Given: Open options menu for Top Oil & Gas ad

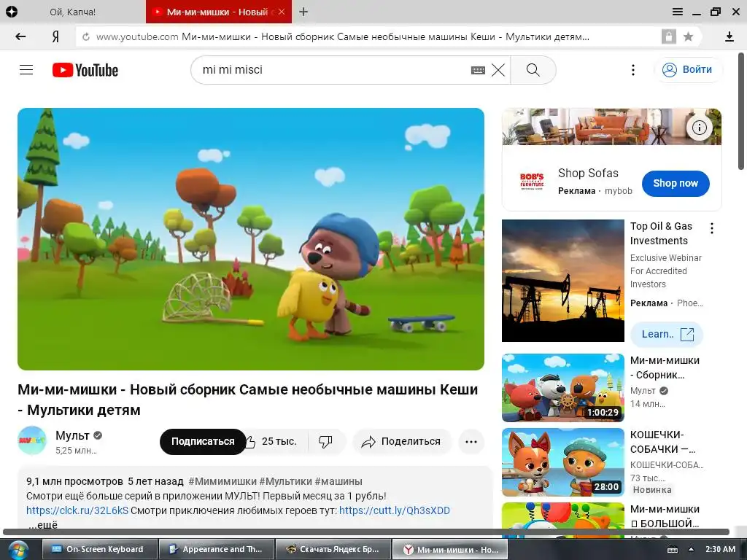Looking at the screenshot, I should click(712, 228).
